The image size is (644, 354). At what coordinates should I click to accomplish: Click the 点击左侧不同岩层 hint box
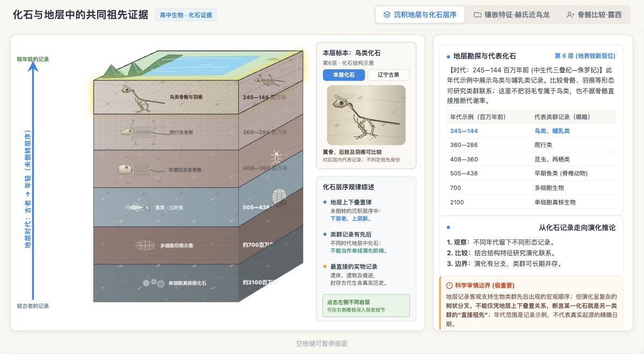click(x=366, y=305)
